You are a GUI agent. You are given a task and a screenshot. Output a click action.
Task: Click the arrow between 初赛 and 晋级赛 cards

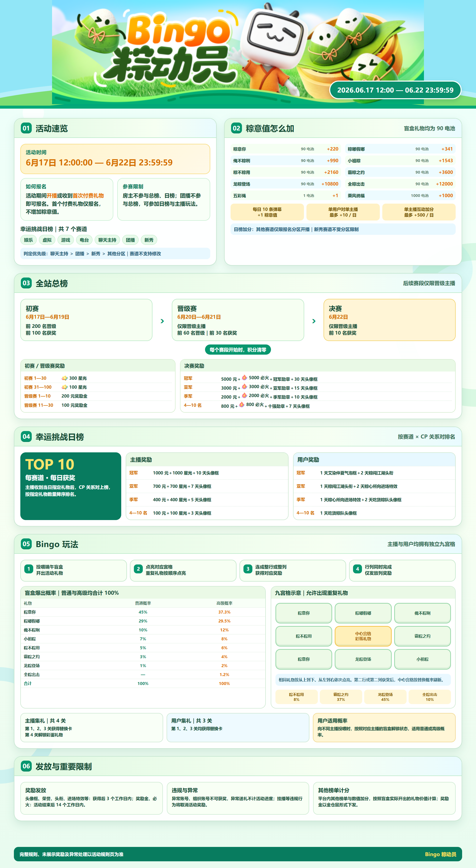162,321
